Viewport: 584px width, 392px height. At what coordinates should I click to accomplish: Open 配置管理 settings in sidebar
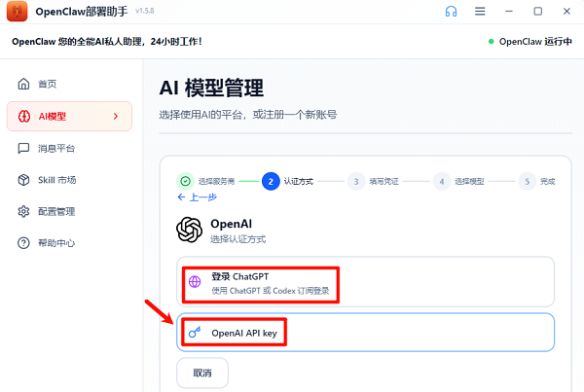pos(69,211)
